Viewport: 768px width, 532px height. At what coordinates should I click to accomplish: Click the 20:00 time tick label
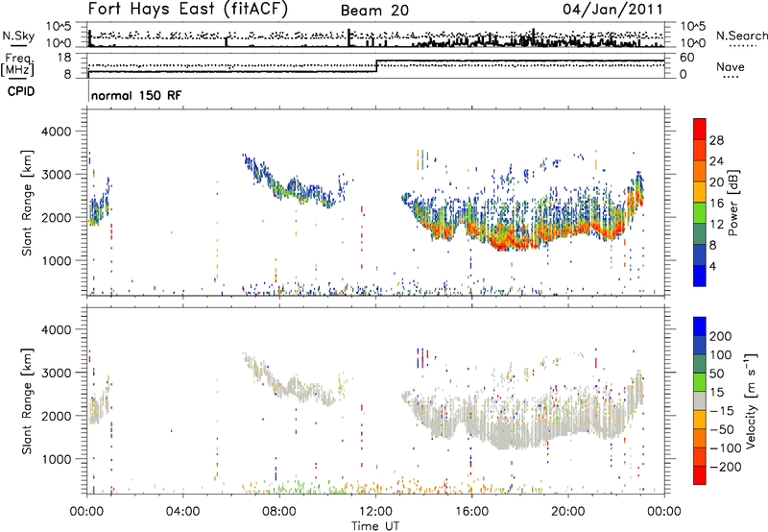[x=567, y=512]
